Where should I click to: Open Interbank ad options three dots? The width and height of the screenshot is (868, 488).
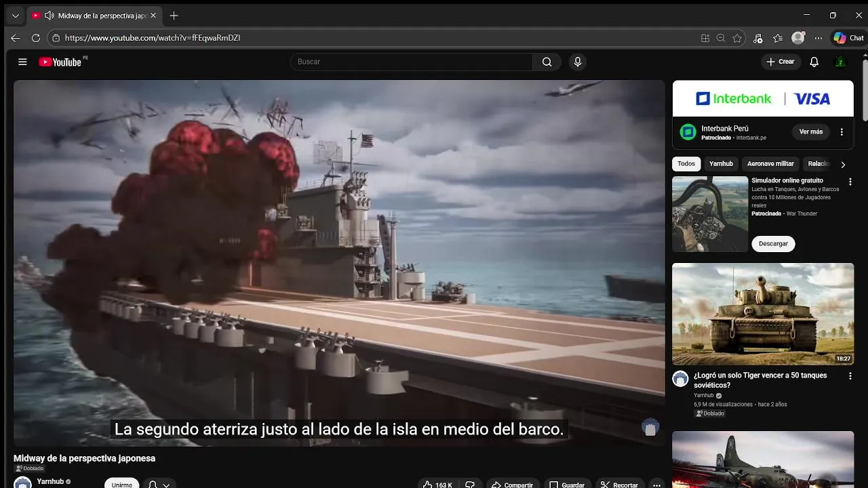[x=842, y=131]
